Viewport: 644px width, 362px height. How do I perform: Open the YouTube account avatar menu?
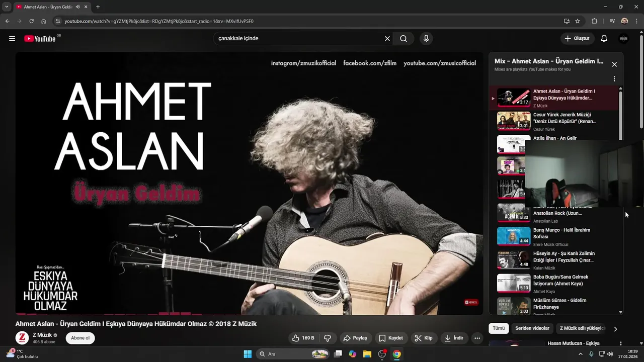coord(623,39)
